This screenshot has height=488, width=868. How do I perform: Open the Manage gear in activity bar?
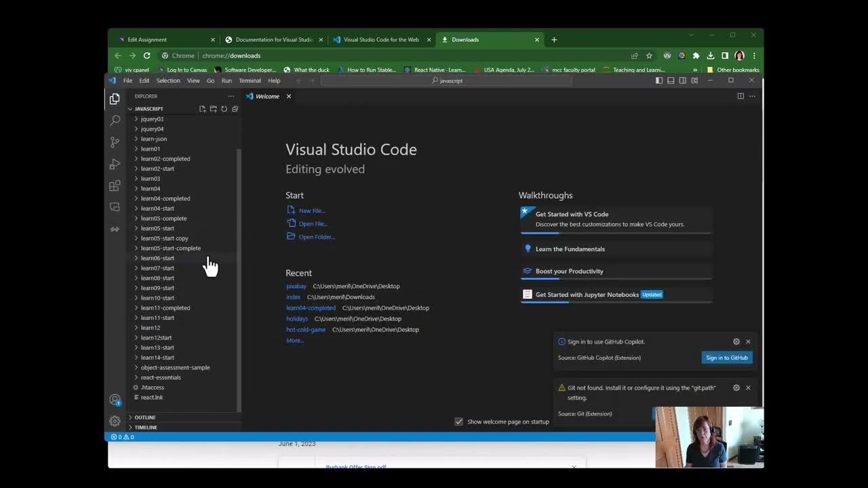pyautogui.click(x=115, y=421)
